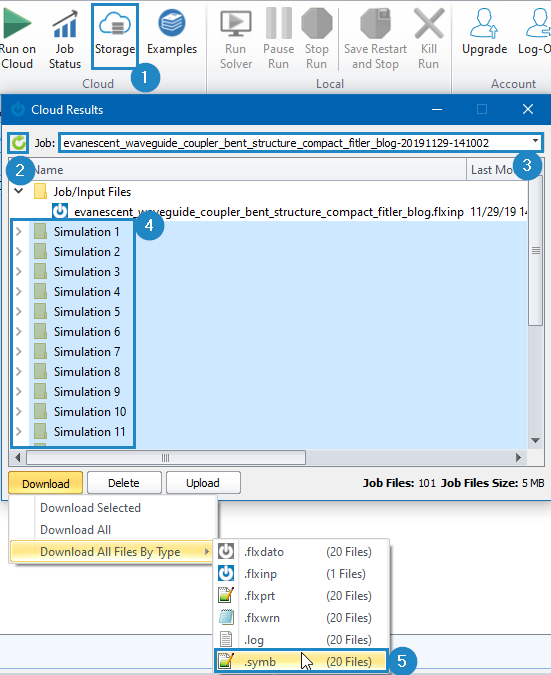Click vertical scrollbar down arrow

tap(536, 440)
